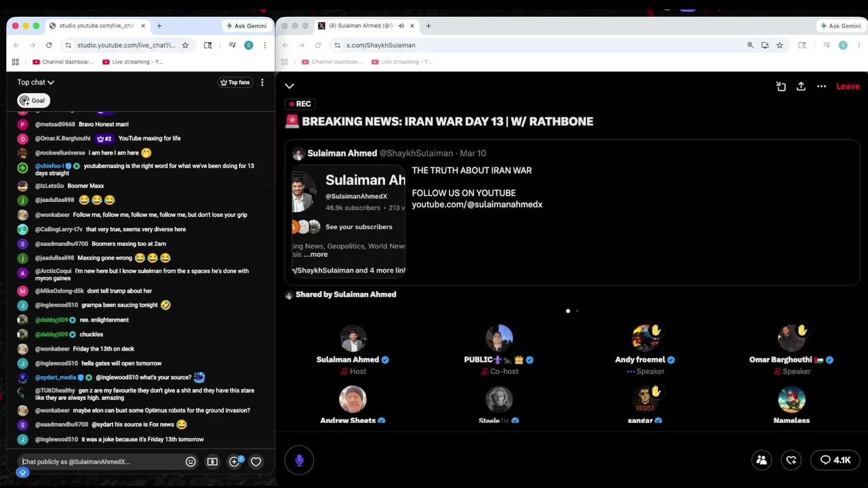Click the zoom magnifier icon in X address bar
The width and height of the screenshot is (868, 488).
point(750,45)
